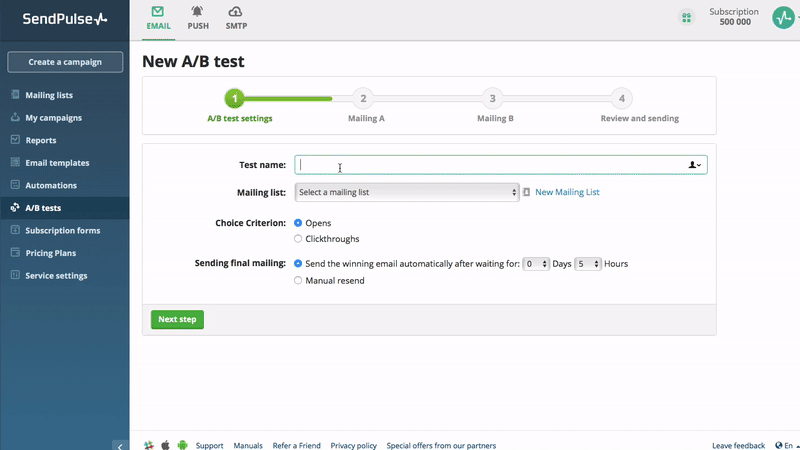800x450 pixels.
Task: Select send winning email automatically option
Action: coord(298,264)
